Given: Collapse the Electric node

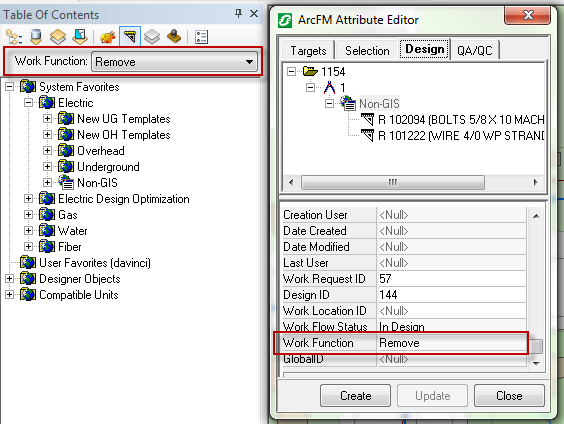Looking at the screenshot, I should (28, 102).
